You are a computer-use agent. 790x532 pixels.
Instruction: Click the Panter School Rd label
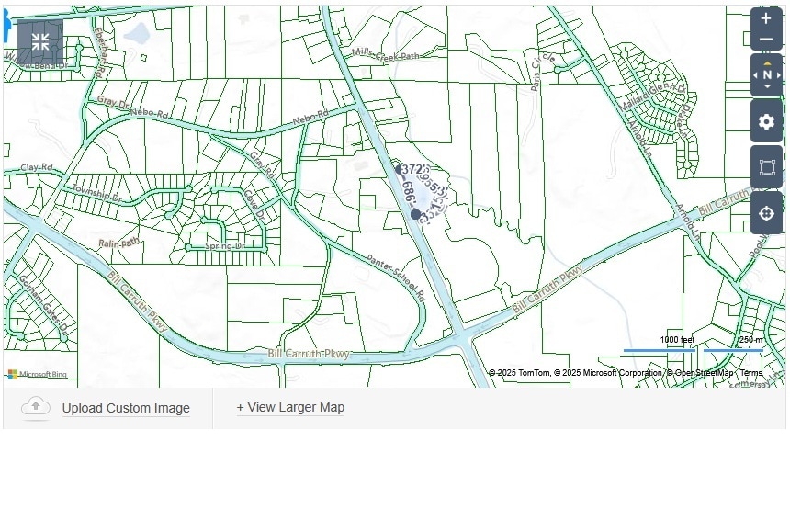(x=396, y=278)
